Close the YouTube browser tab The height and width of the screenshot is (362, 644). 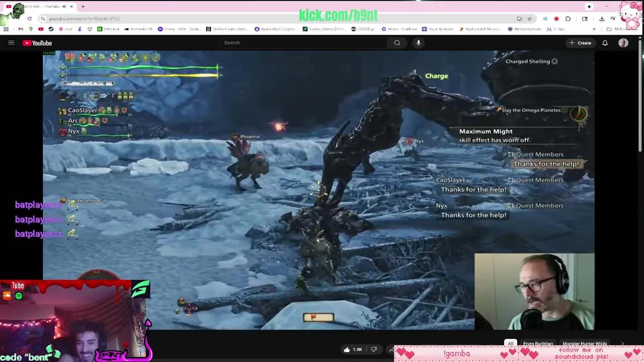(x=71, y=7)
